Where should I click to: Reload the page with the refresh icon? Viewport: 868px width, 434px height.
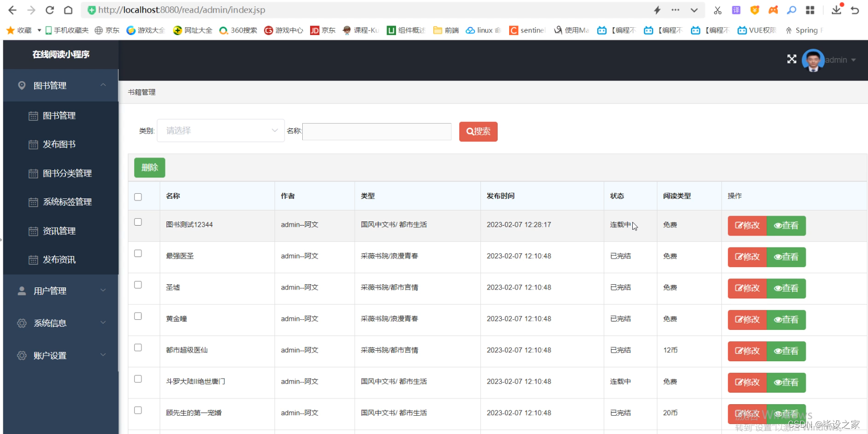click(50, 10)
